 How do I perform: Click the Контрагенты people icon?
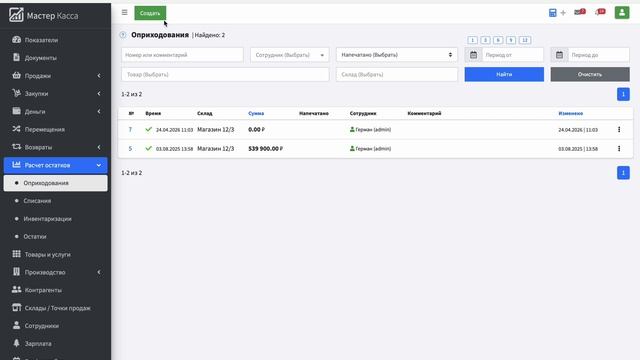[16, 289]
